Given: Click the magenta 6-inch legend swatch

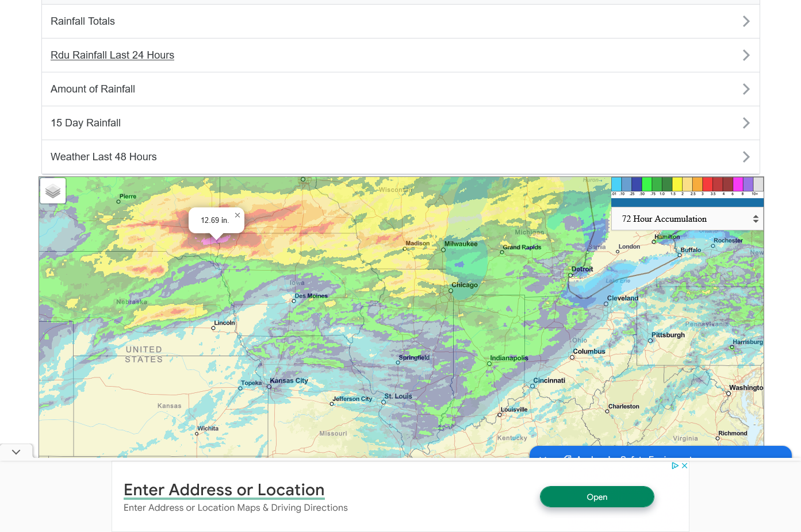Looking at the screenshot, I should tap(738, 184).
